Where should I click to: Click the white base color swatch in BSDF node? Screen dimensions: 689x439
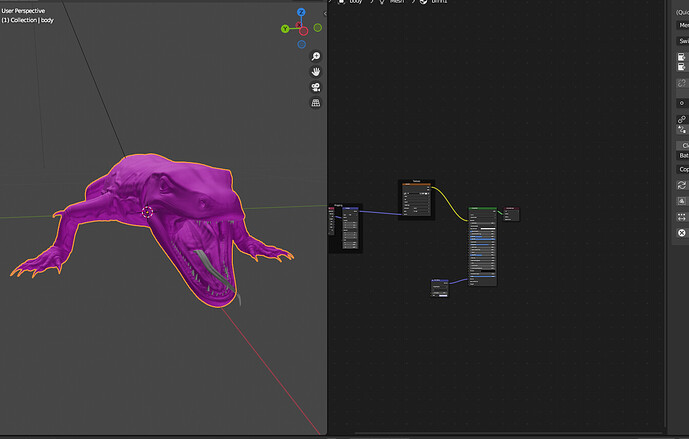(x=487, y=229)
